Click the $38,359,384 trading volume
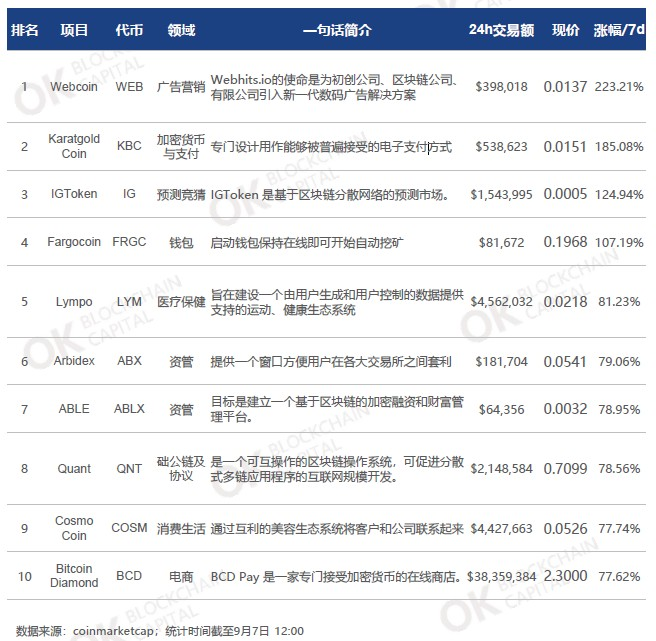The image size is (656, 641). coord(501,577)
